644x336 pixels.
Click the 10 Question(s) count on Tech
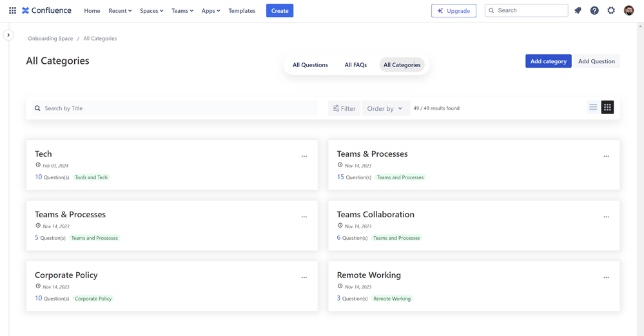pyautogui.click(x=52, y=177)
